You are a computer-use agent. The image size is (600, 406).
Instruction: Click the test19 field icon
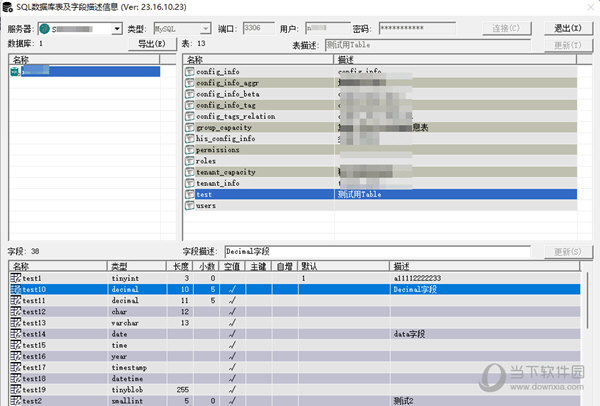click(x=15, y=389)
